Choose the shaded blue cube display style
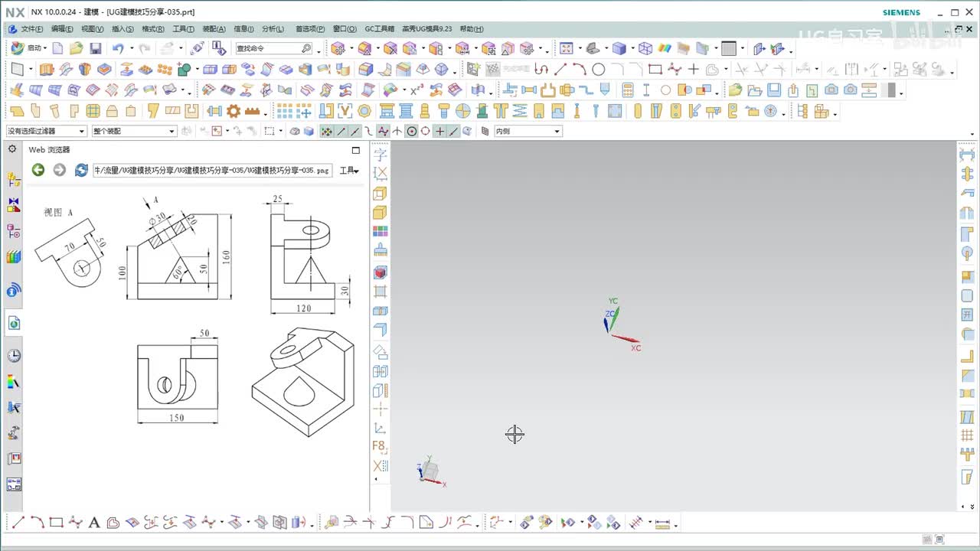 click(619, 48)
